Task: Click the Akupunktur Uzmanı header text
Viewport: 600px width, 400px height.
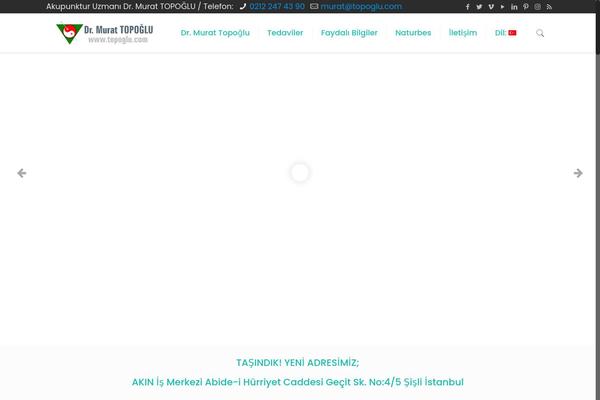Action: tap(140, 7)
